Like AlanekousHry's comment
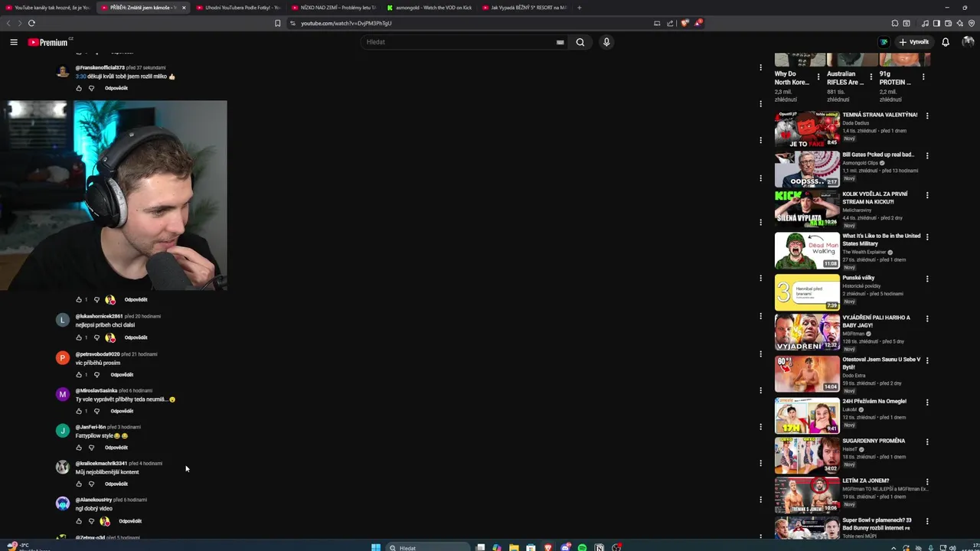The height and width of the screenshot is (551, 980). 78,521
